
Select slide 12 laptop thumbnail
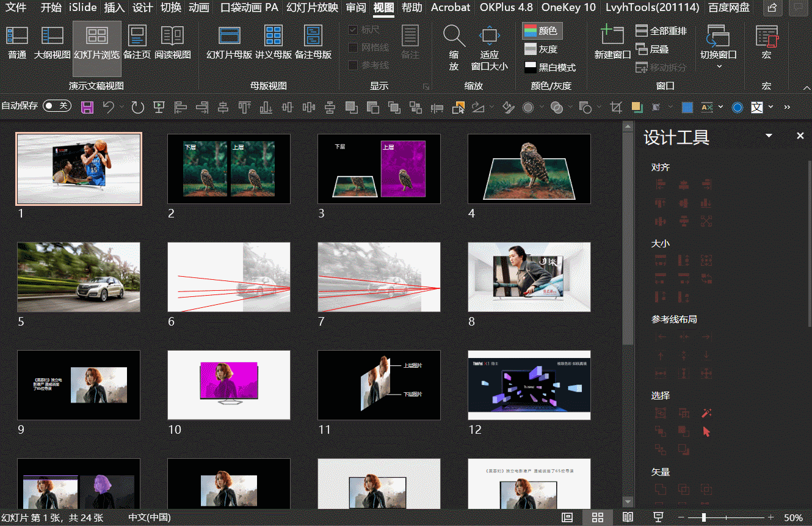click(529, 385)
